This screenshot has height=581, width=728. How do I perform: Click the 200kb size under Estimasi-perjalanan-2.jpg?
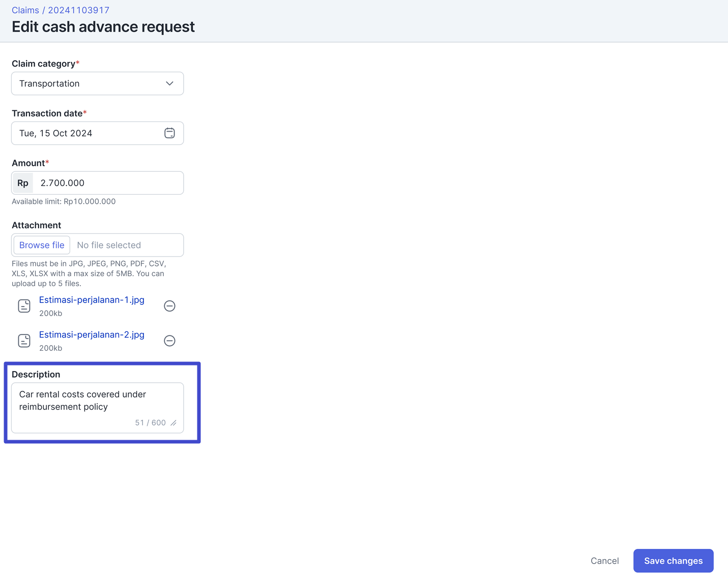click(x=50, y=348)
